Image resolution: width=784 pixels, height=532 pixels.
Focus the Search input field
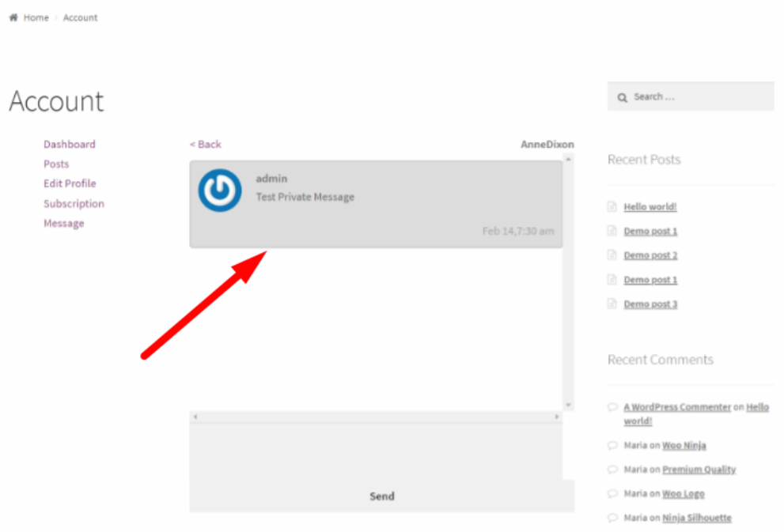(691, 96)
